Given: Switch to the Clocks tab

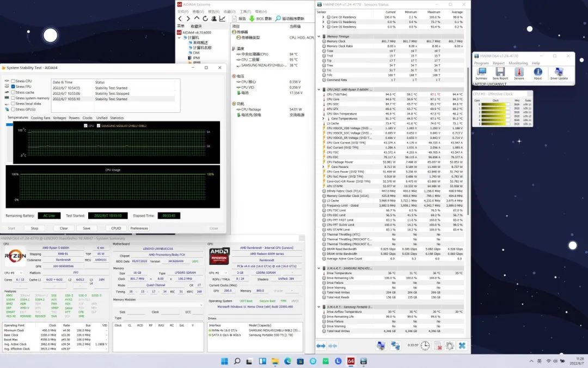Looking at the screenshot, I should pyautogui.click(x=87, y=118).
